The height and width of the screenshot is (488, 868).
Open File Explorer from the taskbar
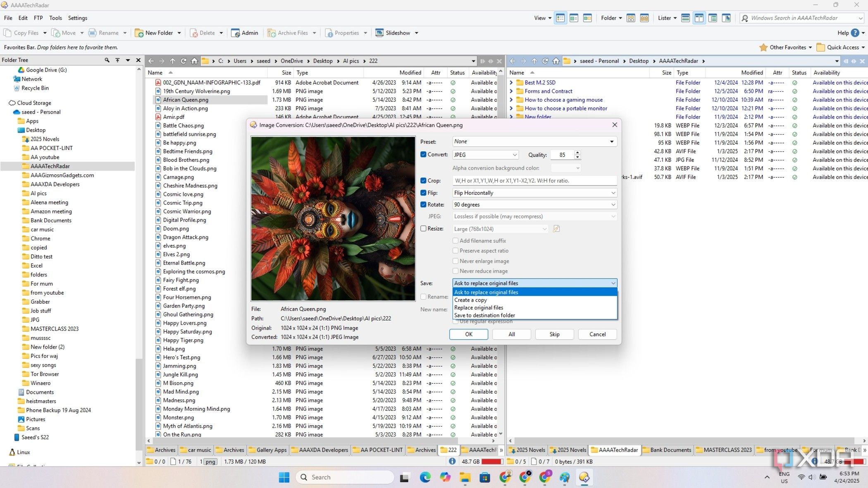pos(465,477)
